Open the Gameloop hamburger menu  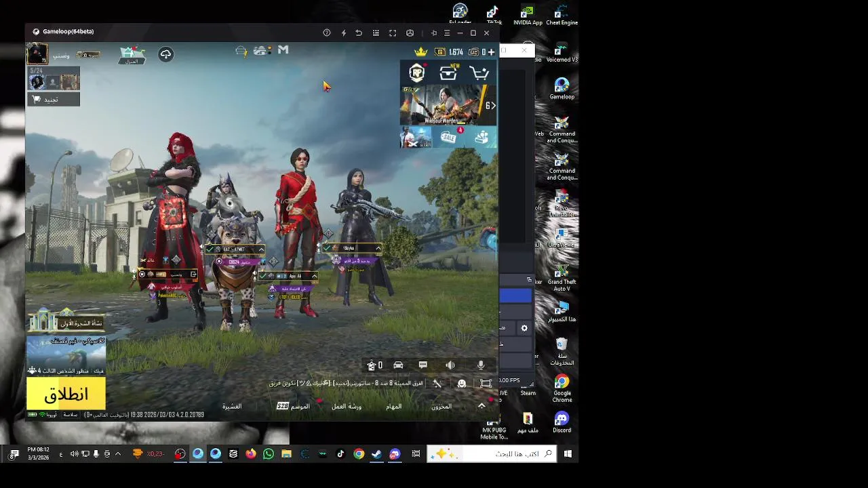tap(447, 33)
